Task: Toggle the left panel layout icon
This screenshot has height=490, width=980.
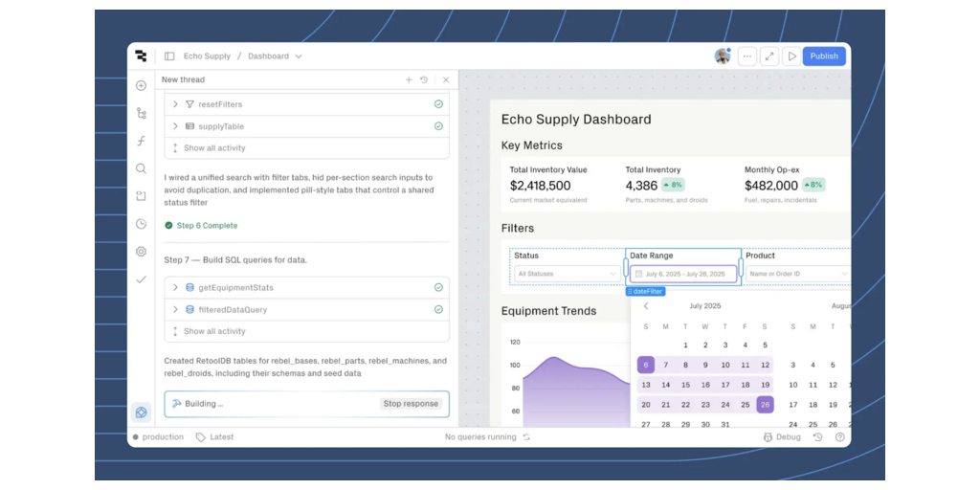Action: click(169, 56)
